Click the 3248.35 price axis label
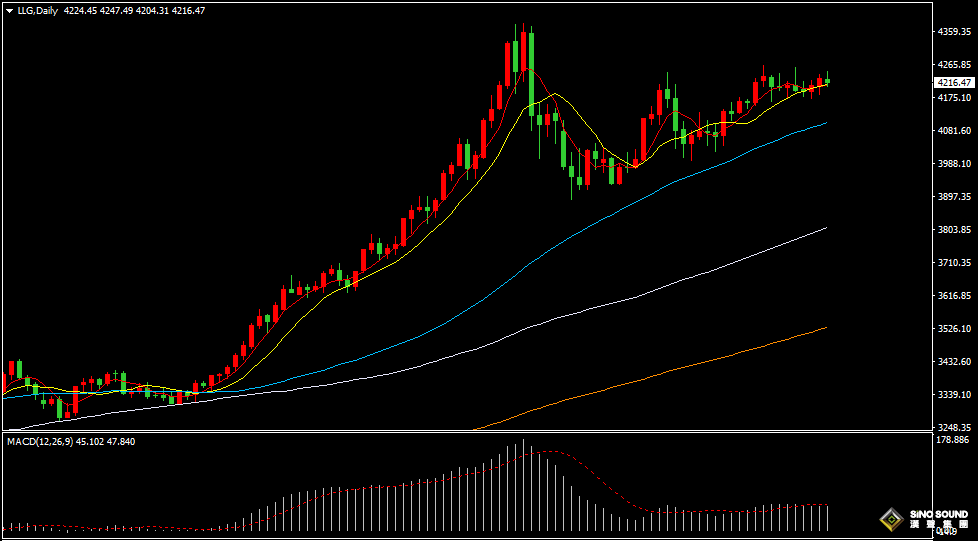978x541 pixels. pos(953,427)
